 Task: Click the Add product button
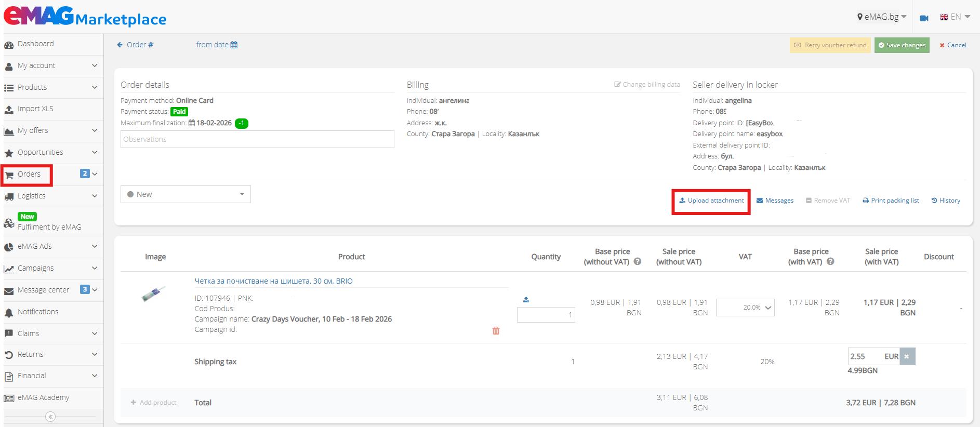[153, 403]
